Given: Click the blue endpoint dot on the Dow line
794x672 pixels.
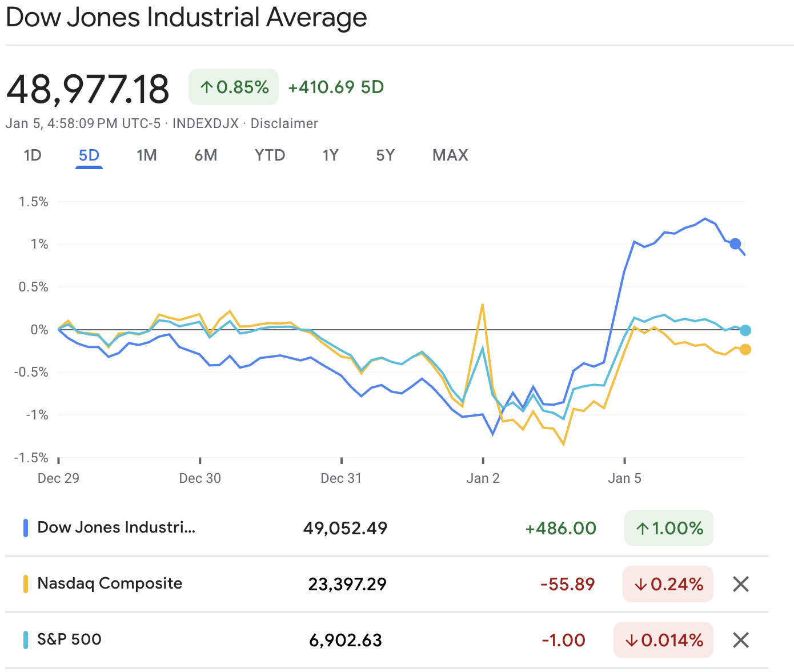Looking at the screenshot, I should click(x=735, y=243).
